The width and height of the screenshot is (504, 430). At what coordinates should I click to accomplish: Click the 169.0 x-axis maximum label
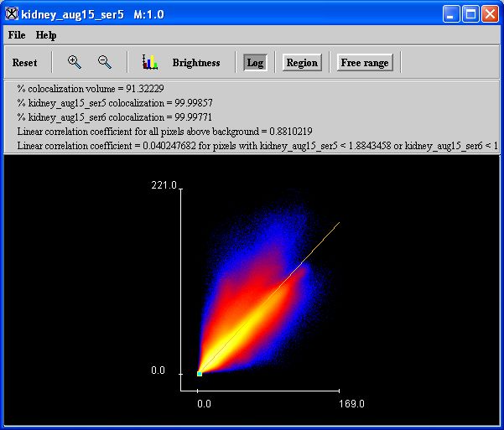pyautogui.click(x=351, y=404)
